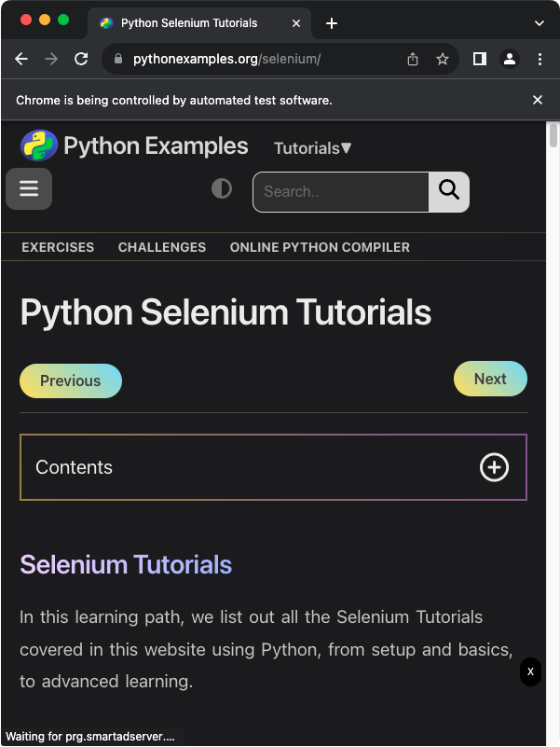Click the padlock site info icon
The height and width of the screenshot is (747, 560).
(x=118, y=59)
